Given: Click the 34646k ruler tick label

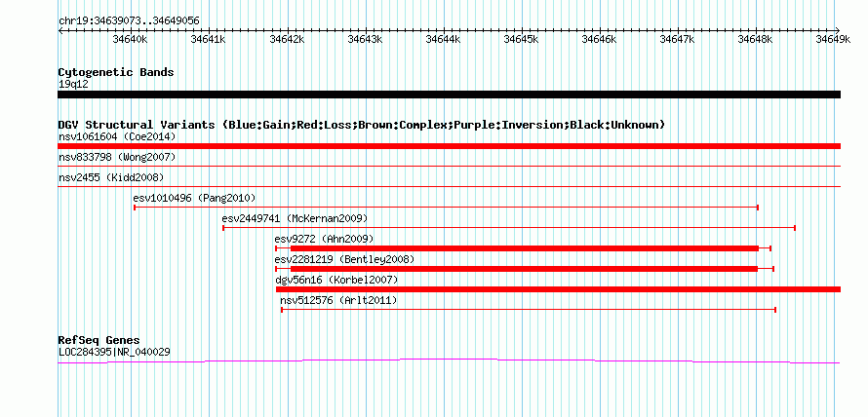Looking at the screenshot, I should click(600, 39).
